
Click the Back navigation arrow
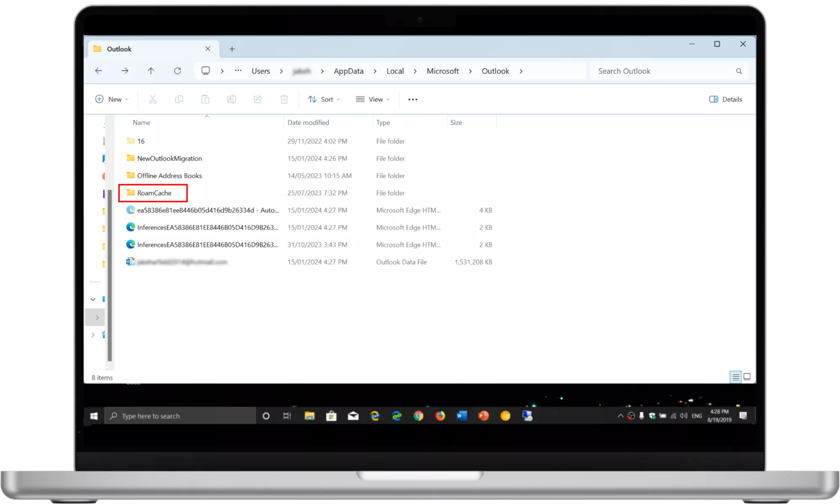pos(98,71)
